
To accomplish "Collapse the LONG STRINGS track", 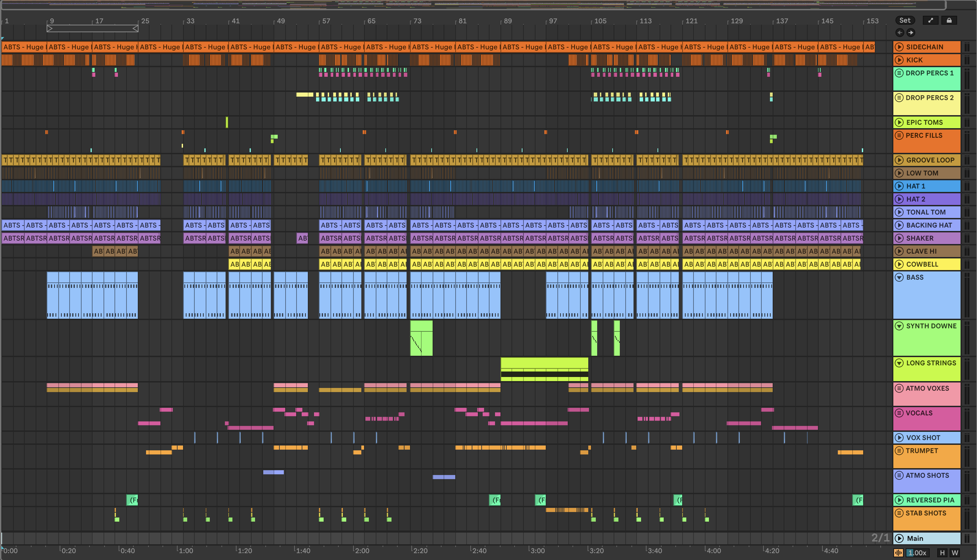I will pos(899,363).
